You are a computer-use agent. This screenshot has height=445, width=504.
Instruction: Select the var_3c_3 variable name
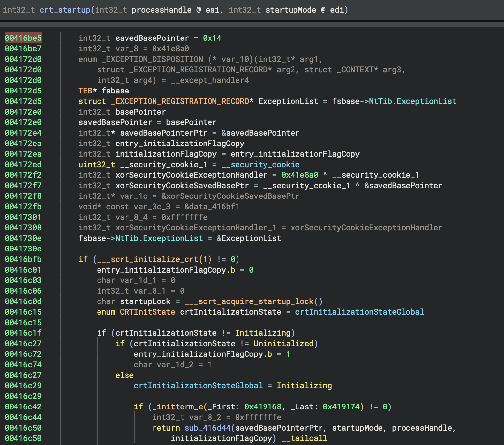click(x=152, y=207)
